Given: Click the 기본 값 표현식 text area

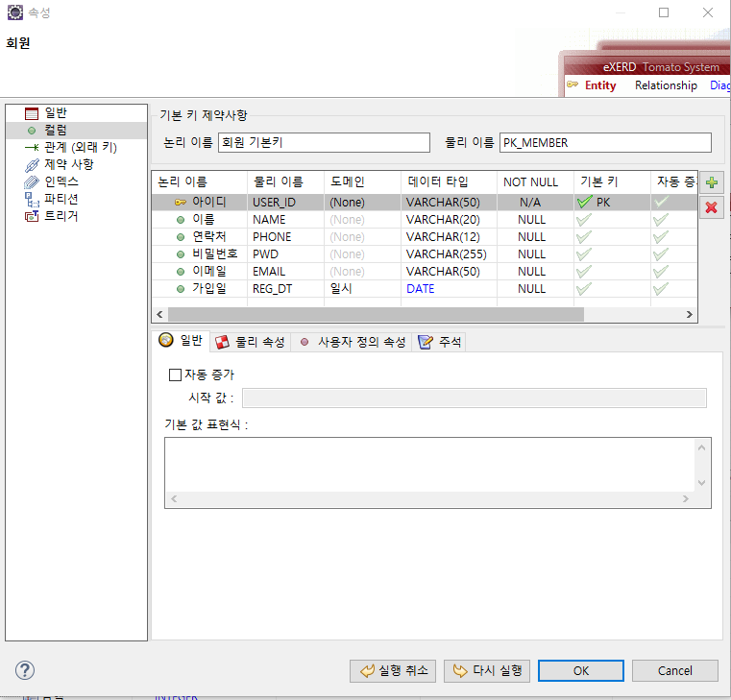Looking at the screenshot, I should pos(438,472).
